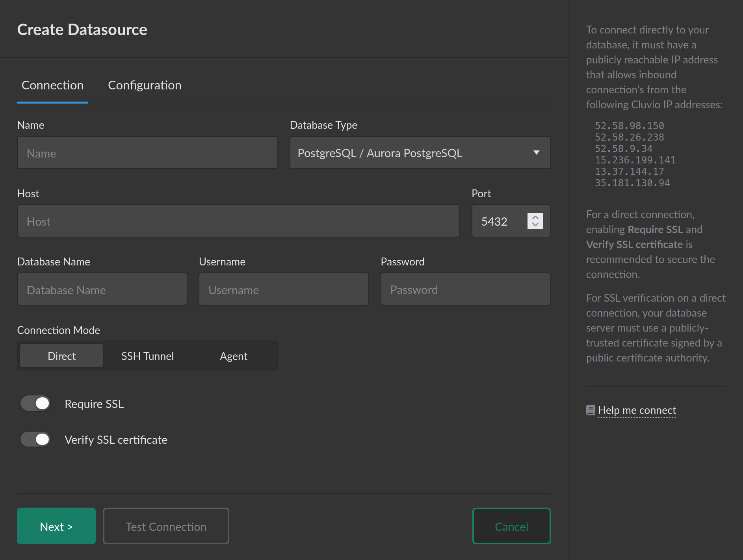Click the Next > button
Image resolution: width=743 pixels, height=560 pixels.
pos(56,526)
